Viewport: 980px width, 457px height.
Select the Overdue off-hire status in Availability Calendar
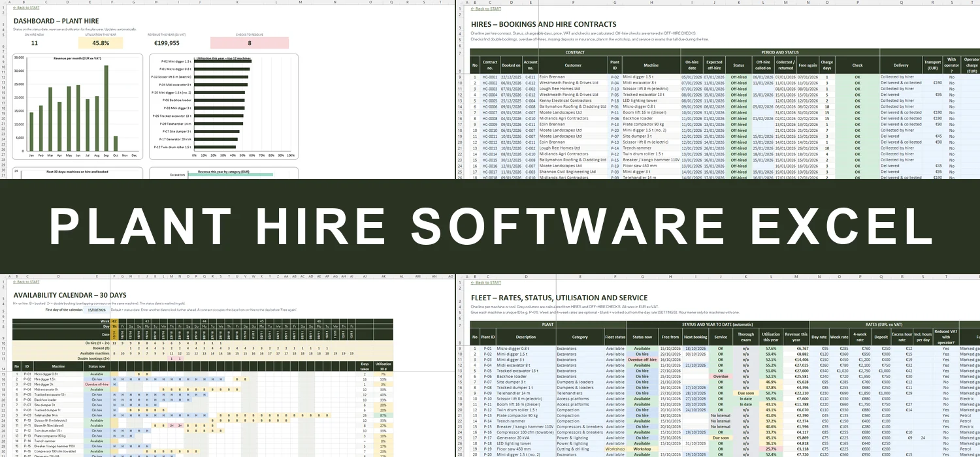[97, 385]
